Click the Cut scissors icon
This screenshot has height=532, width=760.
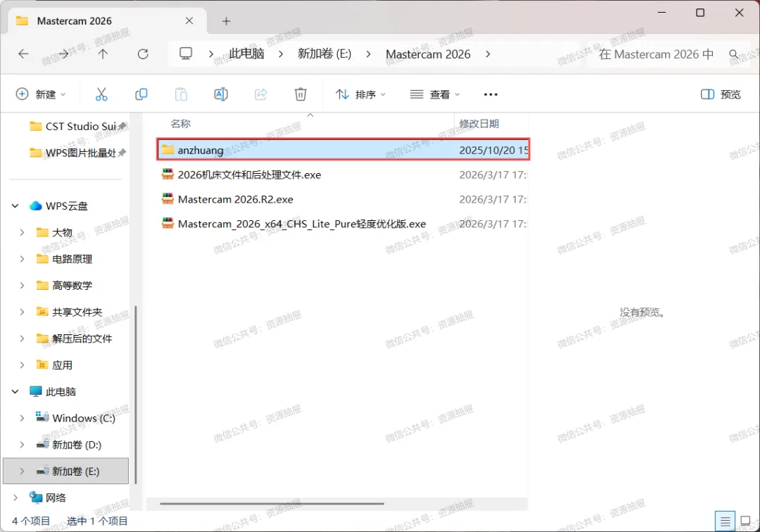click(101, 94)
